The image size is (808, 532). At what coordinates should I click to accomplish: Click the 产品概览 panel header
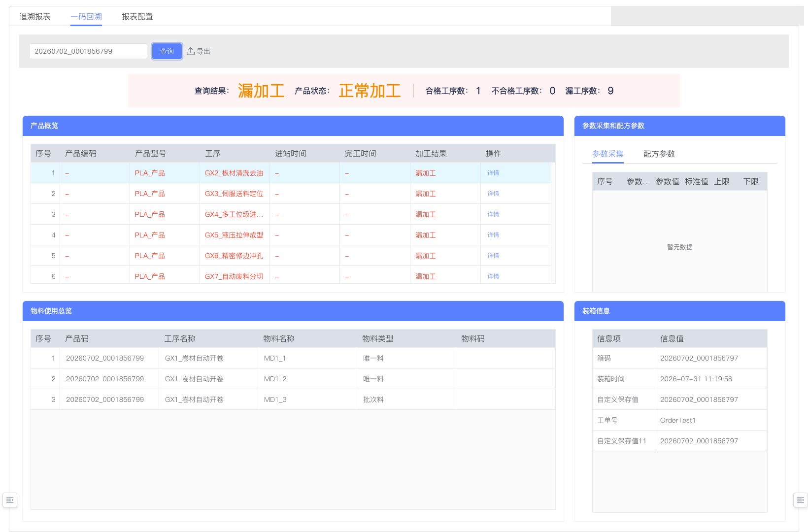point(293,126)
